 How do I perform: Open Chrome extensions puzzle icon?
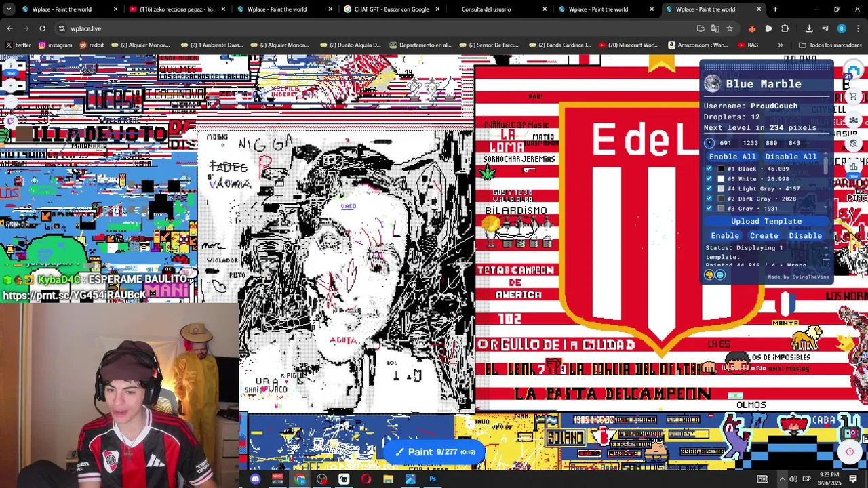[785, 28]
